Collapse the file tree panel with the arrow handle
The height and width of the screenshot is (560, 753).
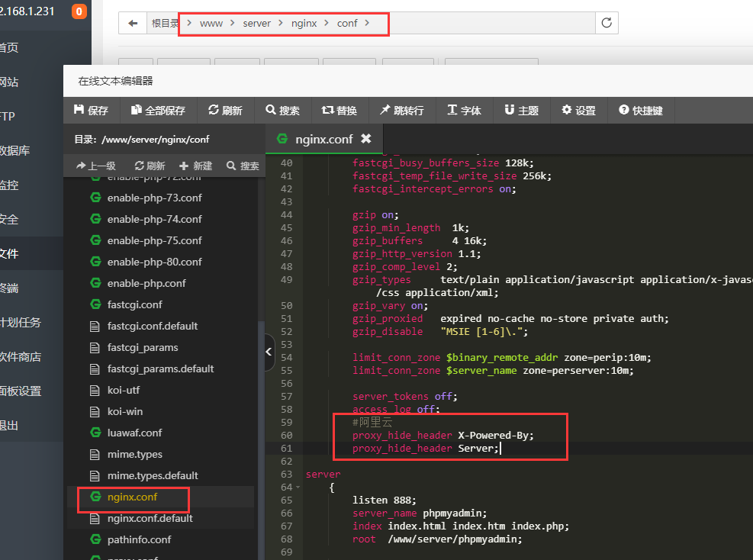pyautogui.click(x=269, y=352)
